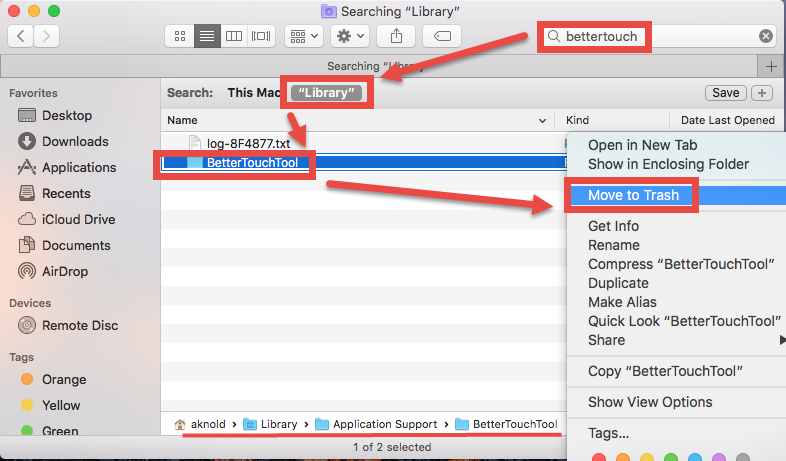Open the gear Action menu
The height and width of the screenshot is (461, 786).
tap(350, 36)
